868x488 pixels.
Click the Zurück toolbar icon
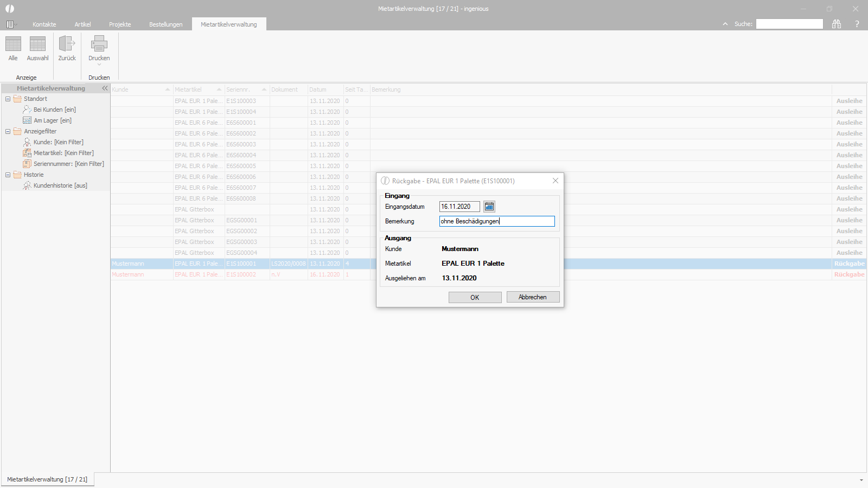click(67, 44)
